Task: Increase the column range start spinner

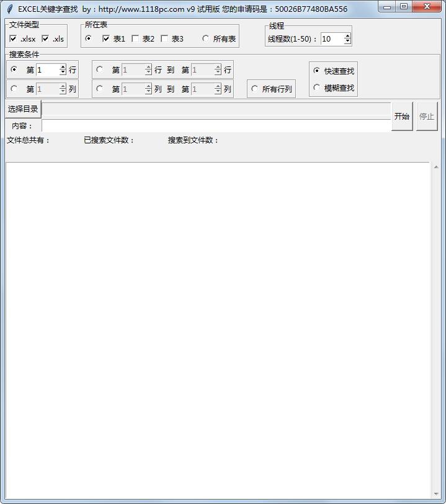Action: (148, 86)
